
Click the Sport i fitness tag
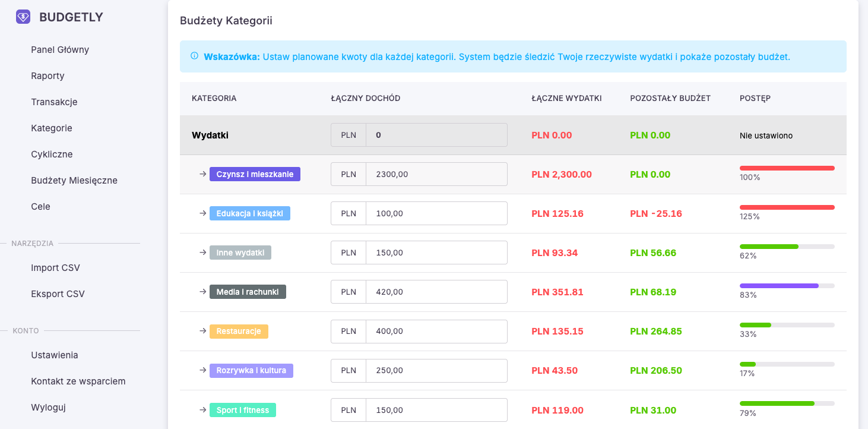[x=243, y=410]
